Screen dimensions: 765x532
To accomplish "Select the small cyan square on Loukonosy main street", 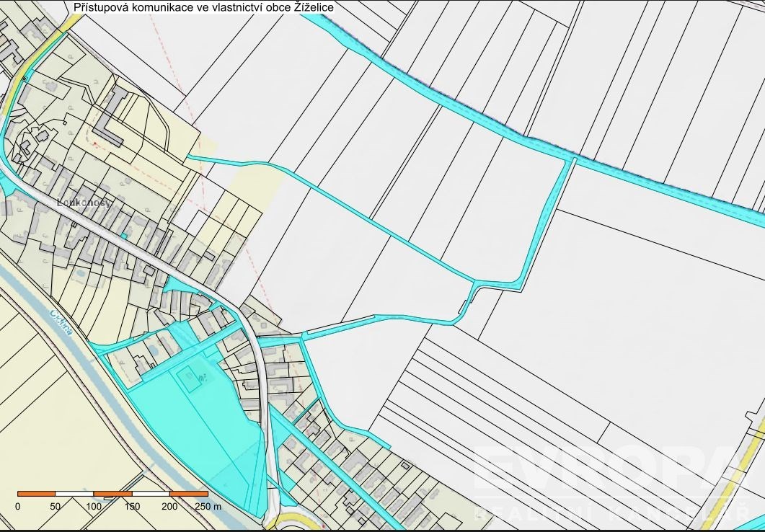I will click(123, 235).
